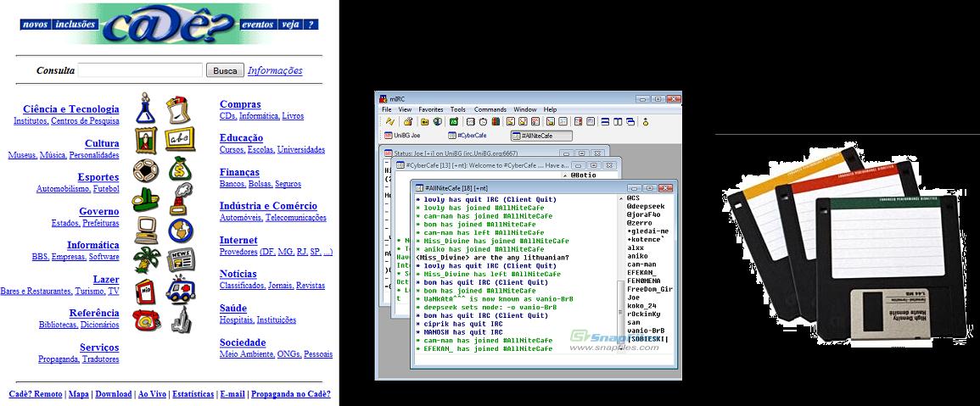
Task: Click the inclusões button in Cadê header
Action: [75, 25]
